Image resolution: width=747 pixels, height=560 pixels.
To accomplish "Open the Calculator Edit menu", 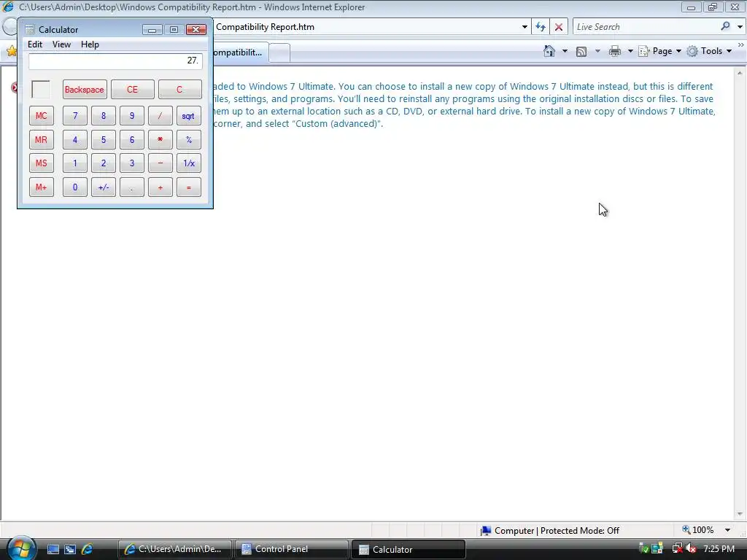I will pyautogui.click(x=35, y=44).
